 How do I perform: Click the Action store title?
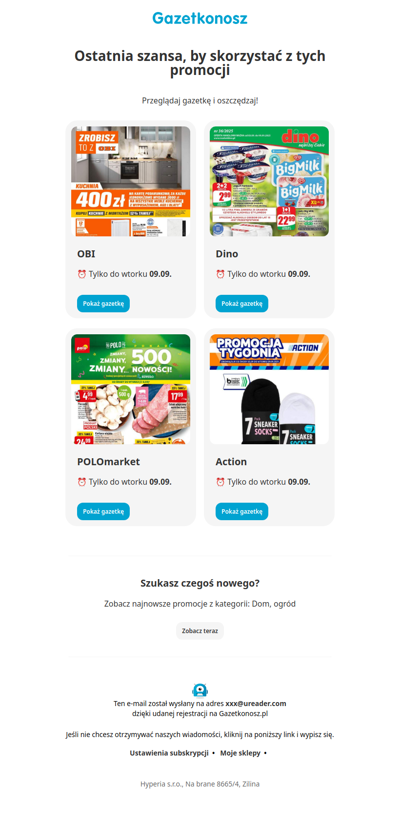(231, 462)
